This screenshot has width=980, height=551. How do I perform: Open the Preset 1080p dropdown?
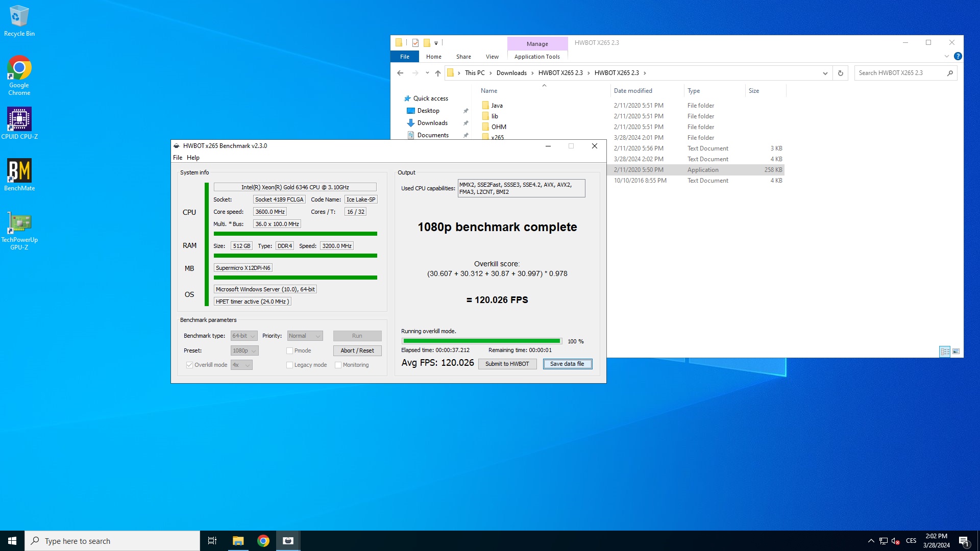click(244, 350)
